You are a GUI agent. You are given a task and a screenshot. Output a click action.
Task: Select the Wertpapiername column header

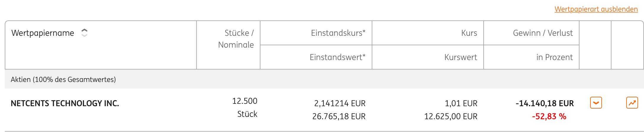click(x=43, y=33)
